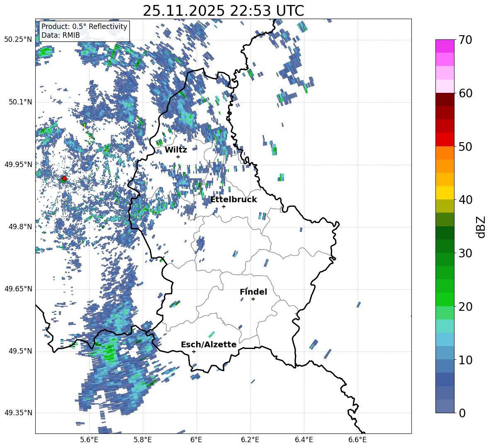Click the 49.5°N latitude tick label
Screen dimensions: 491x448
21,351
